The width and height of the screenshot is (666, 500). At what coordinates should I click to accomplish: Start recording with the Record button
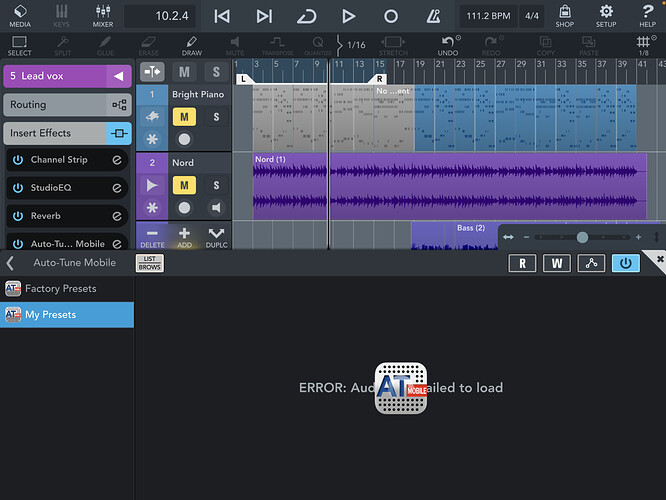pyautogui.click(x=391, y=17)
